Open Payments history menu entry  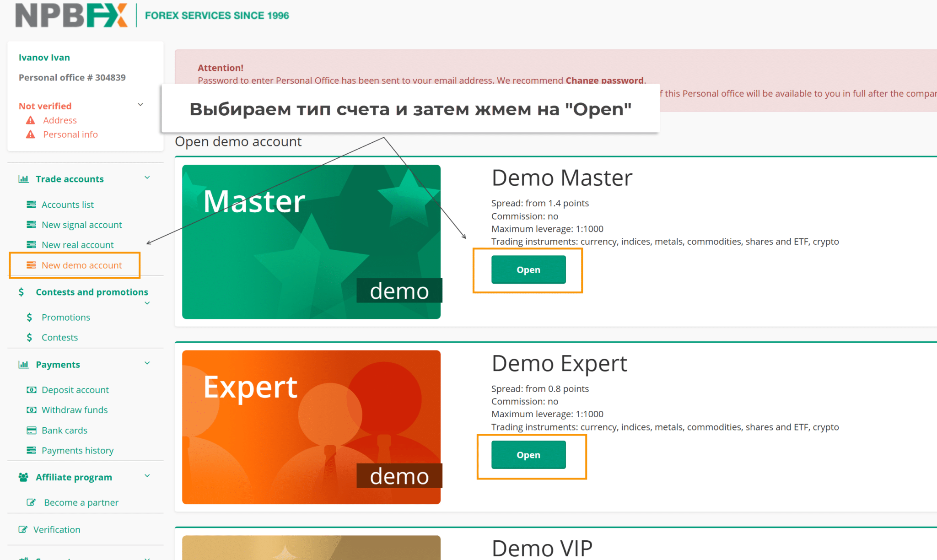point(77,450)
